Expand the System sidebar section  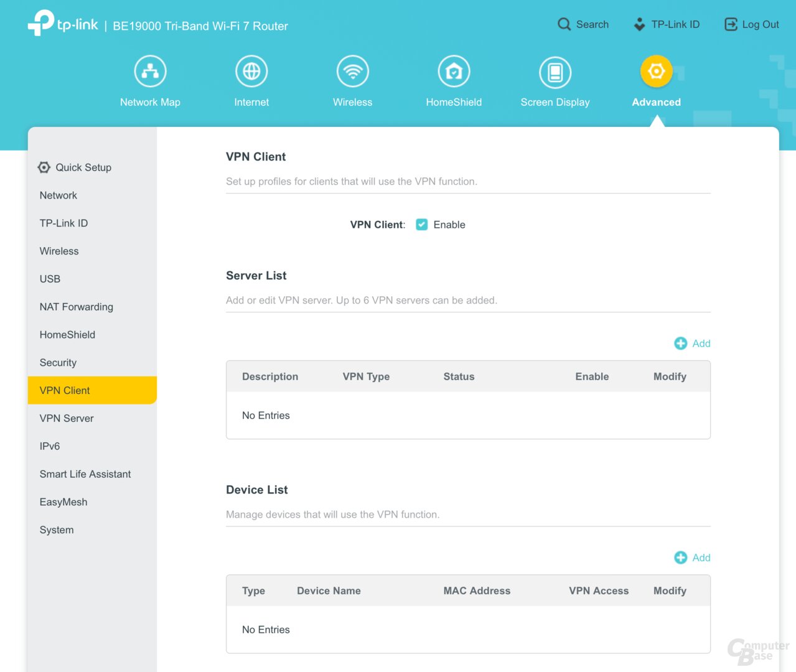click(57, 530)
